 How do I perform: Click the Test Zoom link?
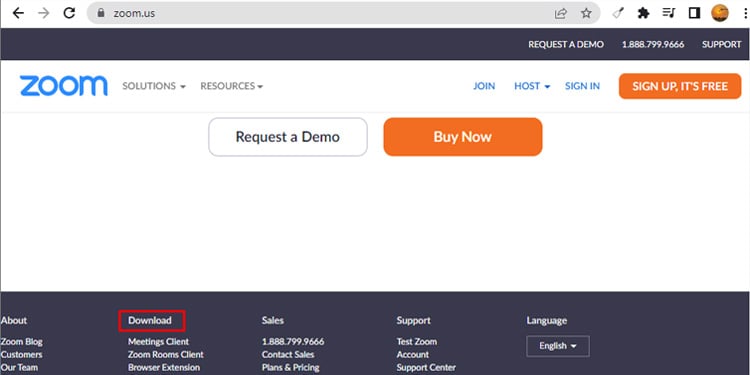click(x=417, y=342)
